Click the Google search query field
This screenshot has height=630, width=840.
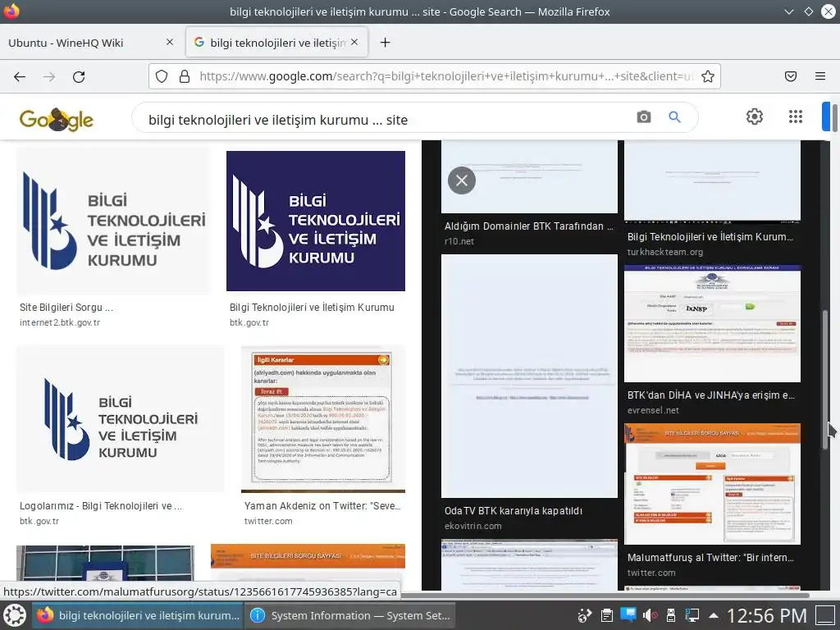(x=386, y=120)
